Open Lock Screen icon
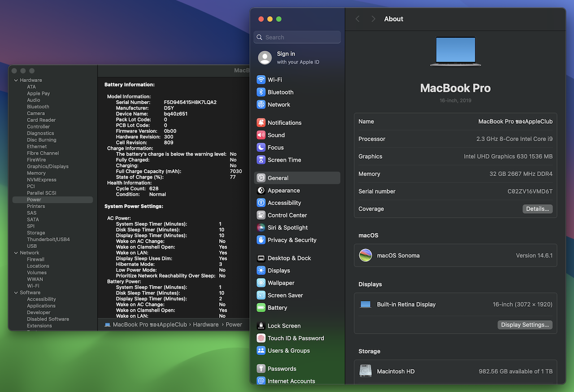This screenshot has height=392, width=574. click(261, 326)
